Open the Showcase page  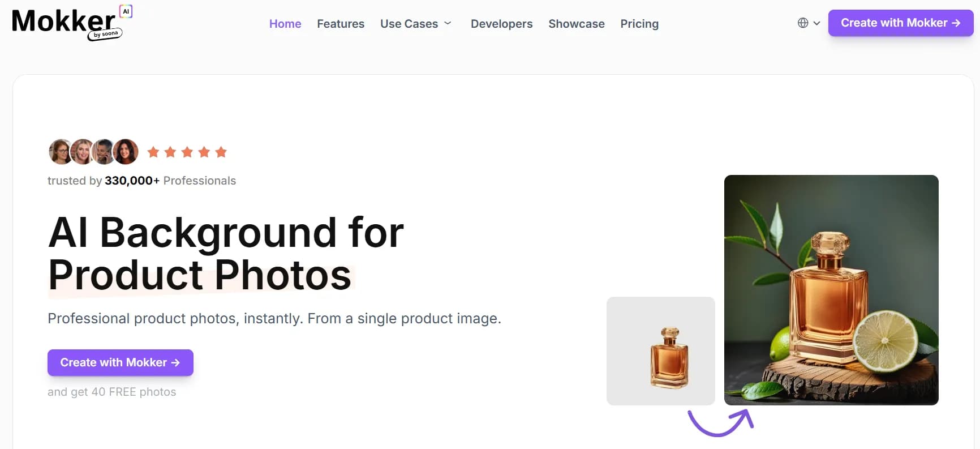[576, 24]
